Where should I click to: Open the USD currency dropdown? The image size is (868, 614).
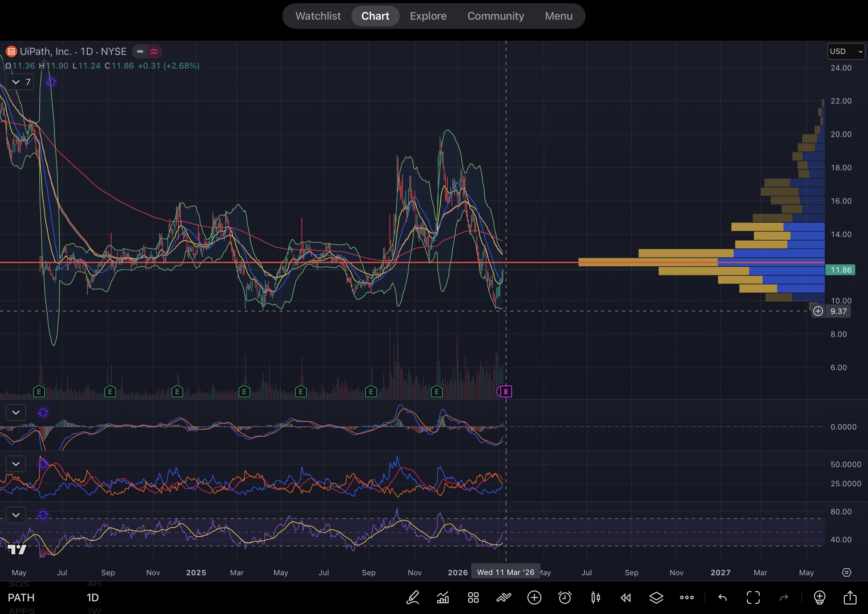point(845,51)
